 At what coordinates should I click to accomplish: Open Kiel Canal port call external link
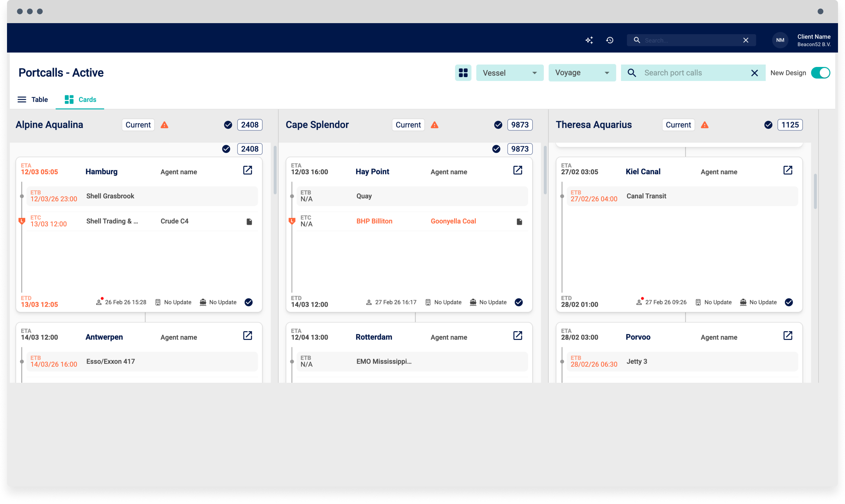[x=787, y=170]
